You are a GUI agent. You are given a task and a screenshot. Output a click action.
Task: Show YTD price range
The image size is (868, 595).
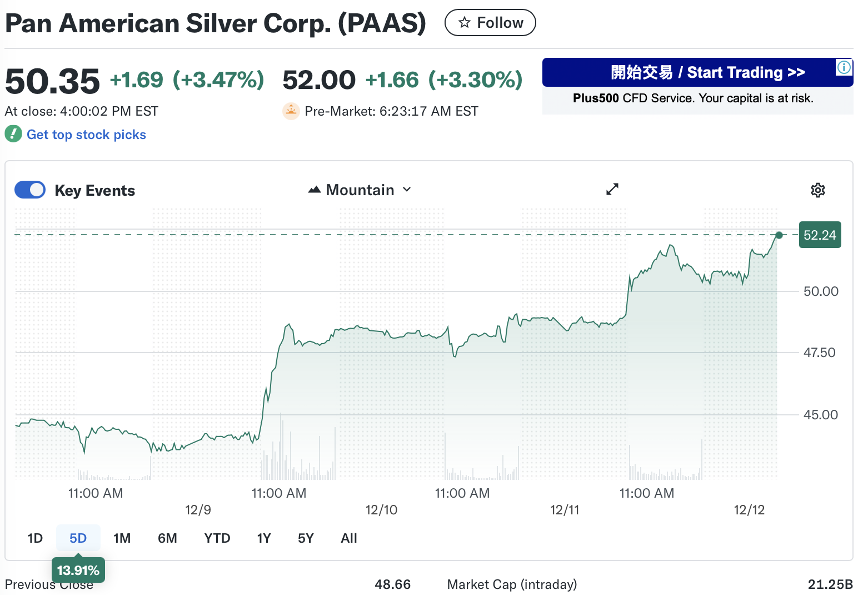click(217, 538)
